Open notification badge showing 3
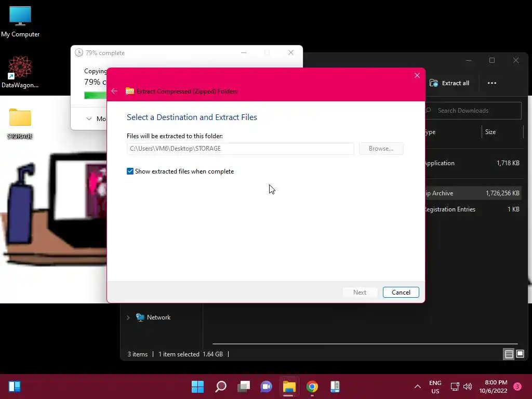This screenshot has height=399, width=532. pyautogui.click(x=517, y=387)
